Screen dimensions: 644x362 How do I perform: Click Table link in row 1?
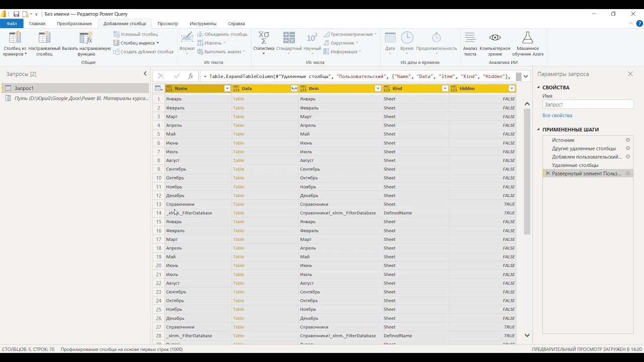[x=238, y=99]
